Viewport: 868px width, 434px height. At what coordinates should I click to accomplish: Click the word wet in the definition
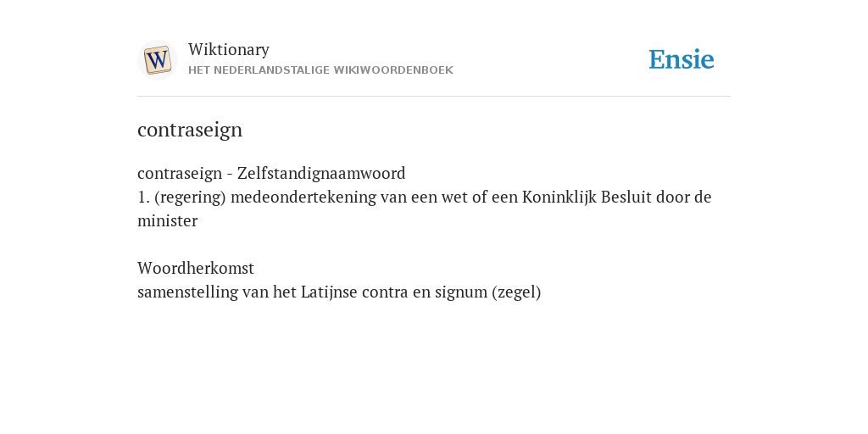(454, 197)
